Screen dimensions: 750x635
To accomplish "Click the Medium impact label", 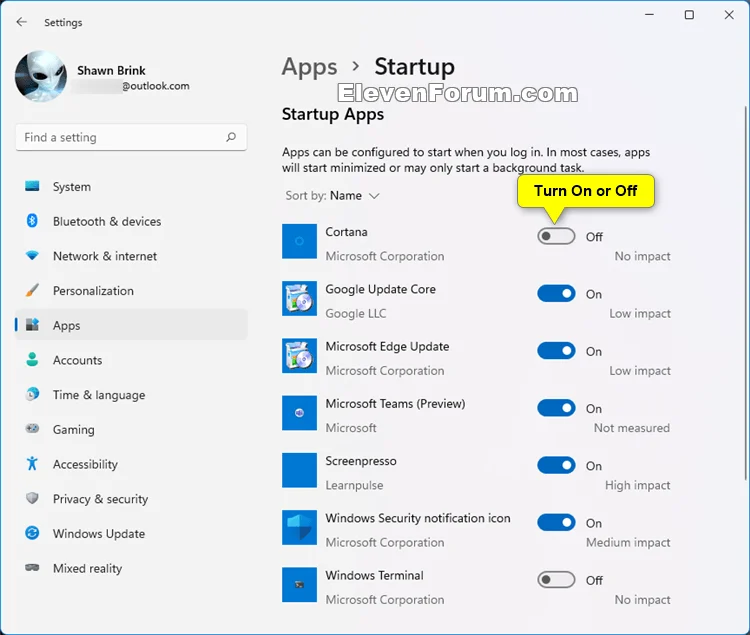I will (x=628, y=542).
